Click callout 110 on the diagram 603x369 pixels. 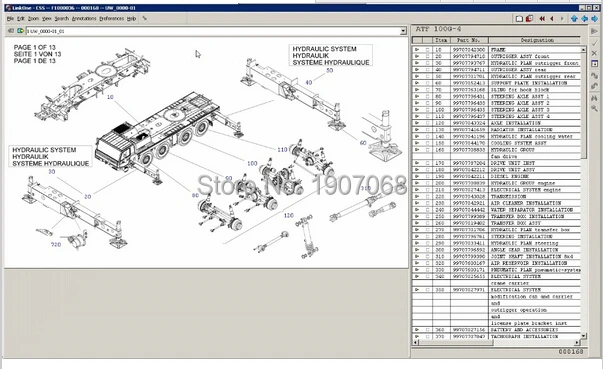[x=282, y=150]
